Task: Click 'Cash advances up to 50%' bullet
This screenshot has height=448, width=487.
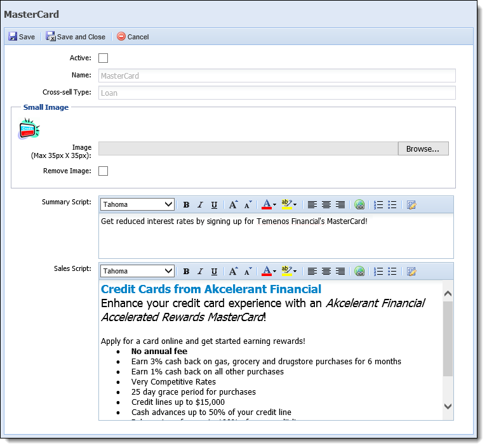Action: 211,412
